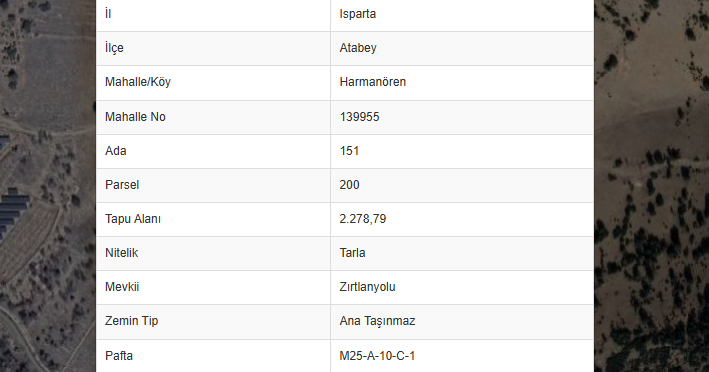
Task: Click the Parsel value 200
Action: coord(350,184)
